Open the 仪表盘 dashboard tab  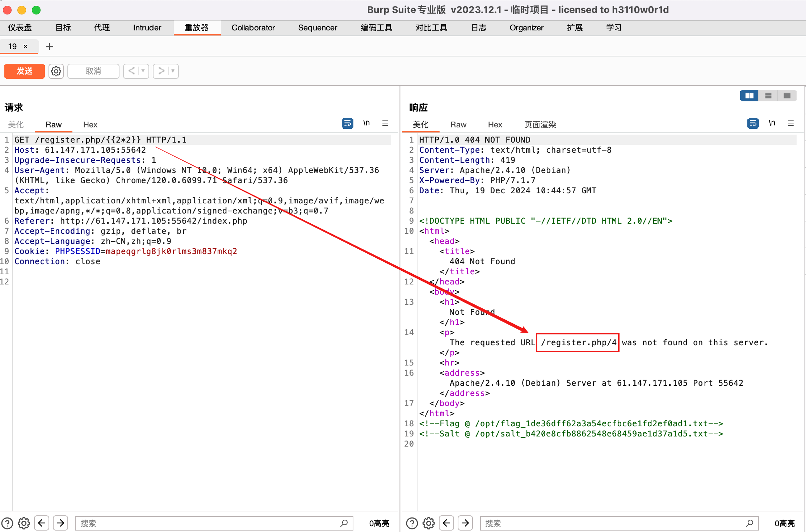(x=20, y=28)
